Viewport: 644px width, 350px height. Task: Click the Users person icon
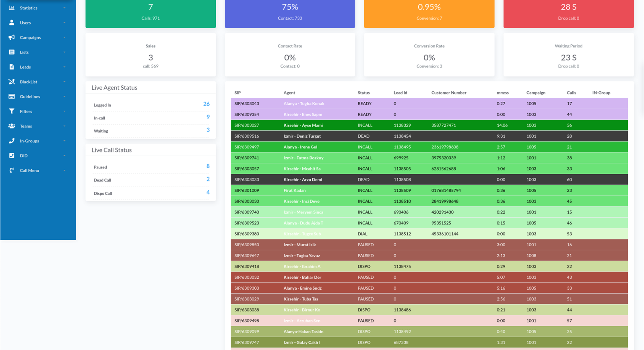coord(12,23)
